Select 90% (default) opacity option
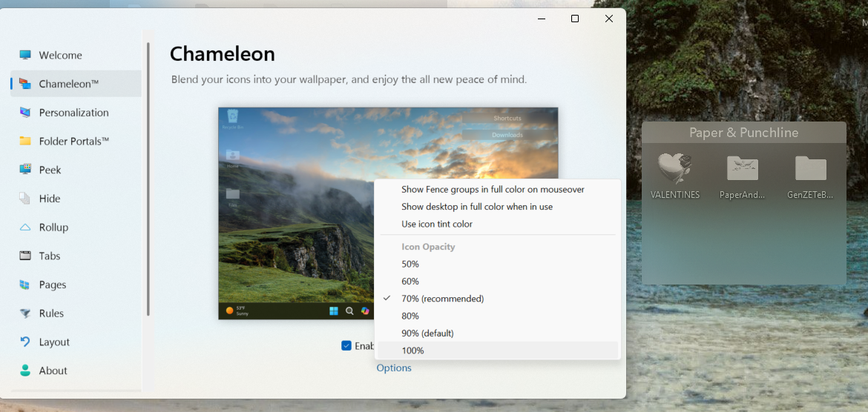This screenshot has width=868, height=412. click(427, 333)
